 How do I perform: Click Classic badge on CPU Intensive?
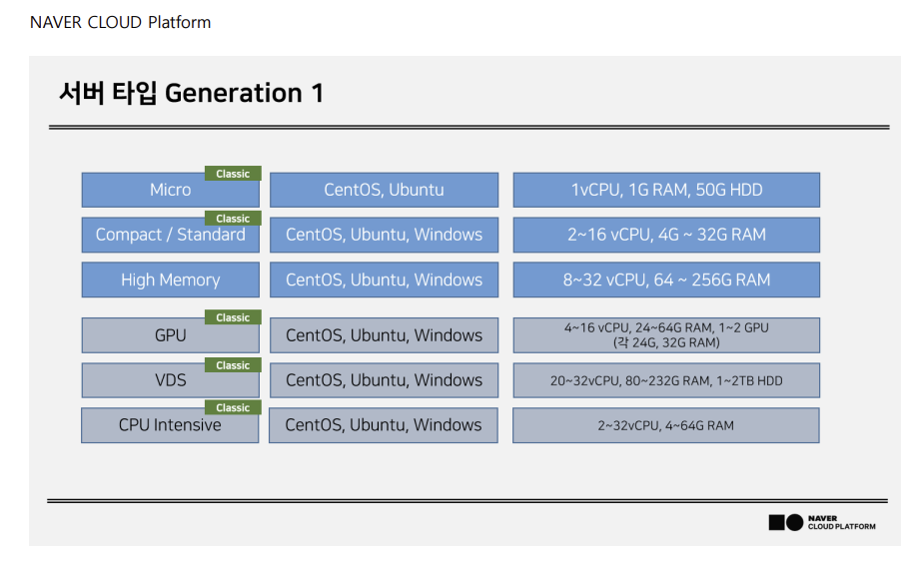pyautogui.click(x=233, y=407)
